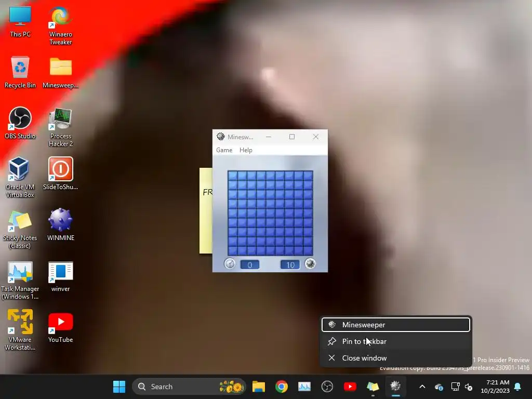The image size is (532, 399).
Task: Open the Game menu in Minesweeper
Action: point(224,150)
